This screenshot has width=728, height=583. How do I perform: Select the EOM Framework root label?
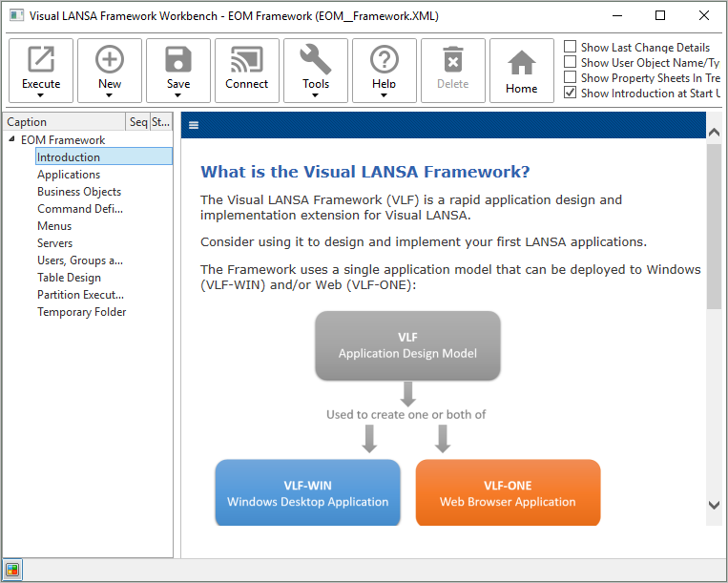(x=63, y=139)
